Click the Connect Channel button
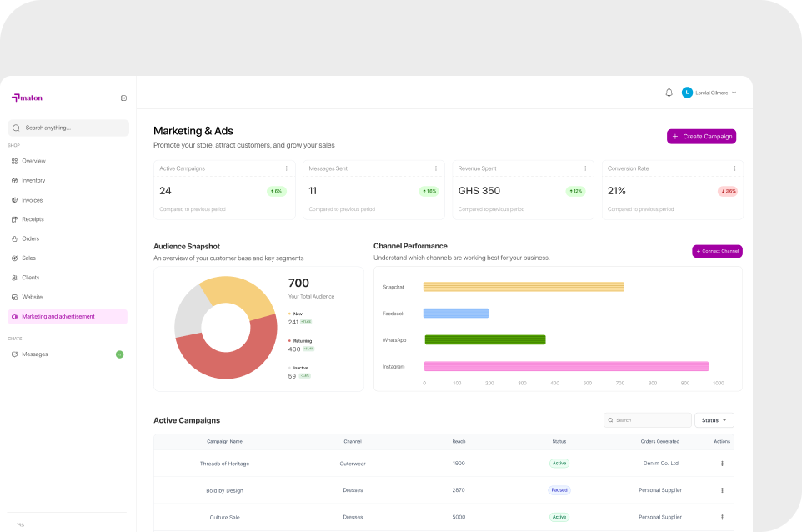This screenshot has width=802, height=532. tap(717, 251)
